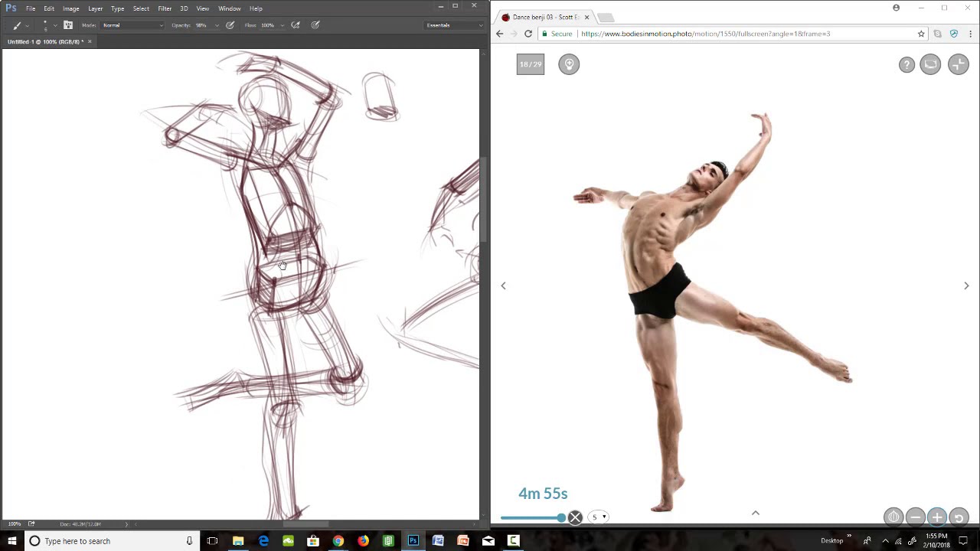Click the browser address bar URL
980x551 pixels.
click(705, 34)
